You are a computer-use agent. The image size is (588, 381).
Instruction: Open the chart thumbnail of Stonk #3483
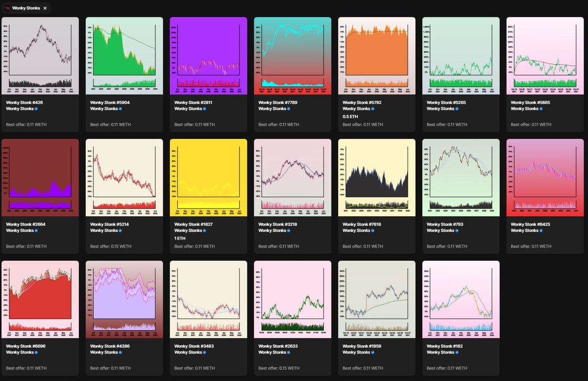209,300
